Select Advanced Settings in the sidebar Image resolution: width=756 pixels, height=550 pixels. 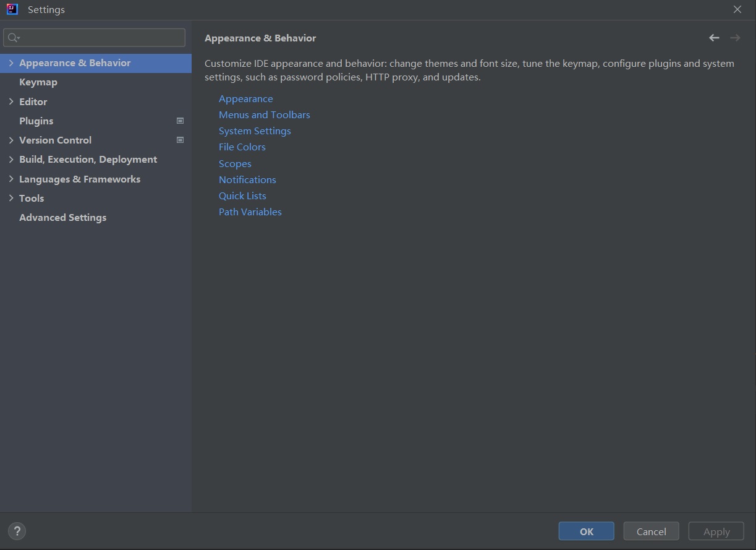[62, 218]
